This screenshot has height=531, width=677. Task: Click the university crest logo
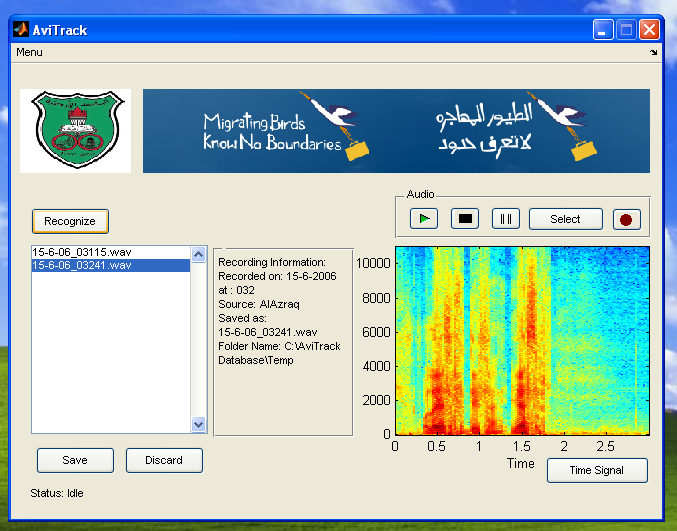coord(76,131)
